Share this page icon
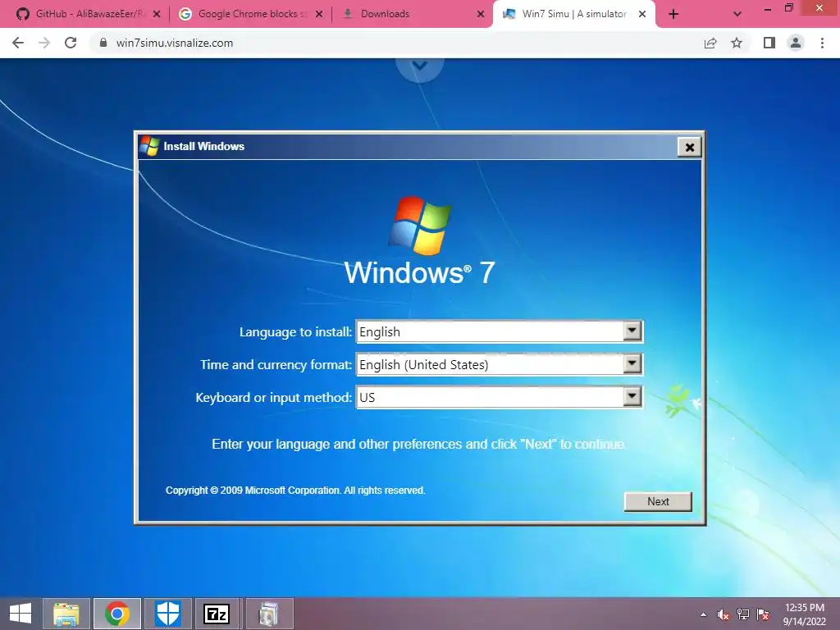 click(x=710, y=43)
